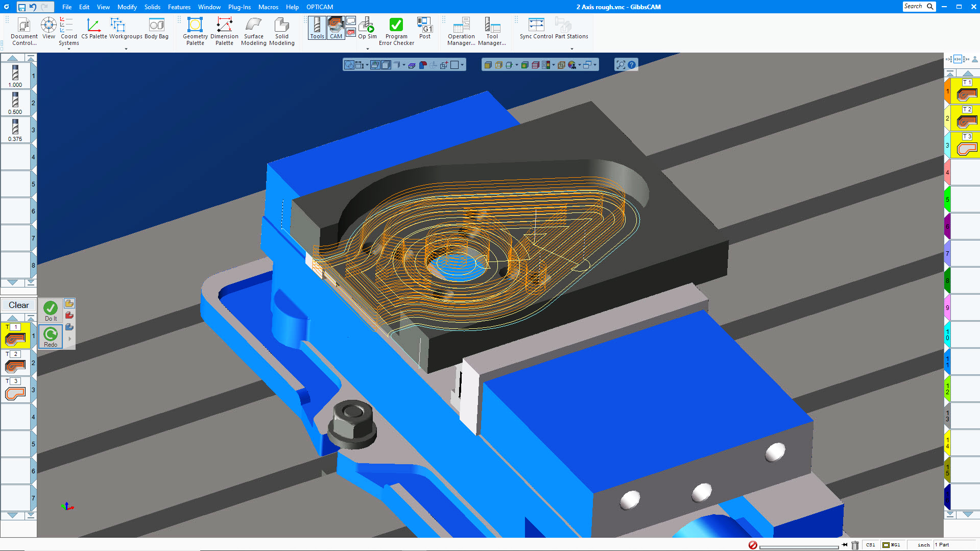Select the CAM palette icon
This screenshot has height=551, width=980.
336,28
